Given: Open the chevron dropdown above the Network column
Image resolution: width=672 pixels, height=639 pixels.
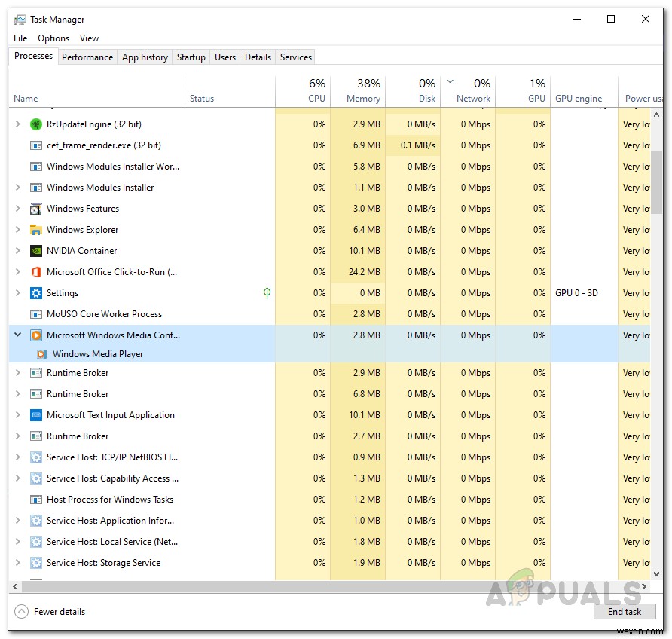Looking at the screenshot, I should (x=450, y=81).
